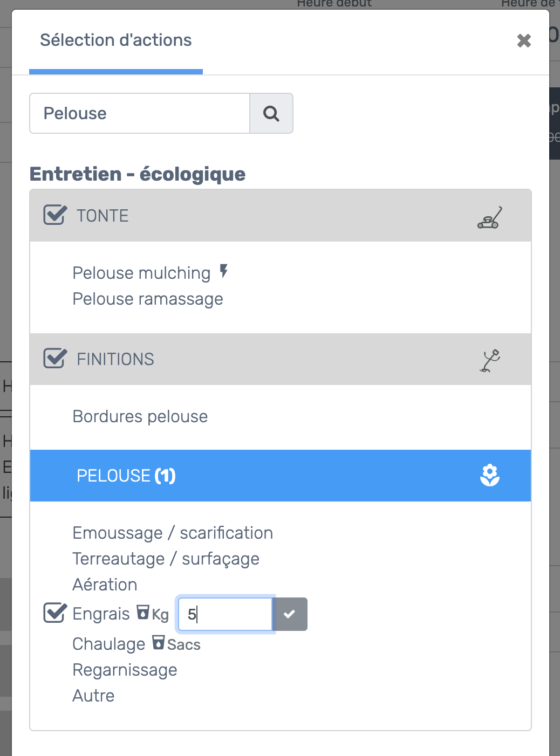Viewport: 560px width, 756px height.
Task: Uncheck the TONTE checkbox
Action: tap(55, 215)
